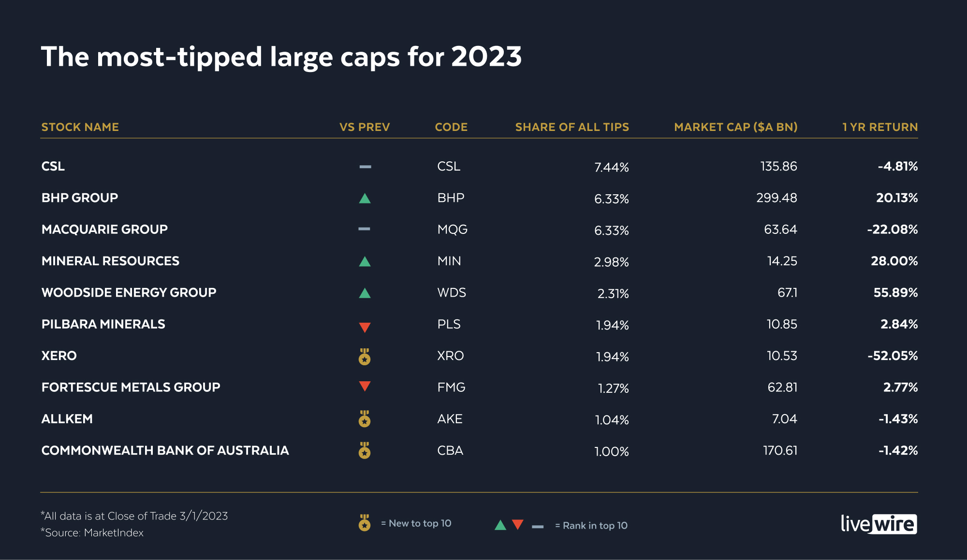Click the medal icon in the Xero row
This screenshot has height=560, width=967.
[x=365, y=357]
